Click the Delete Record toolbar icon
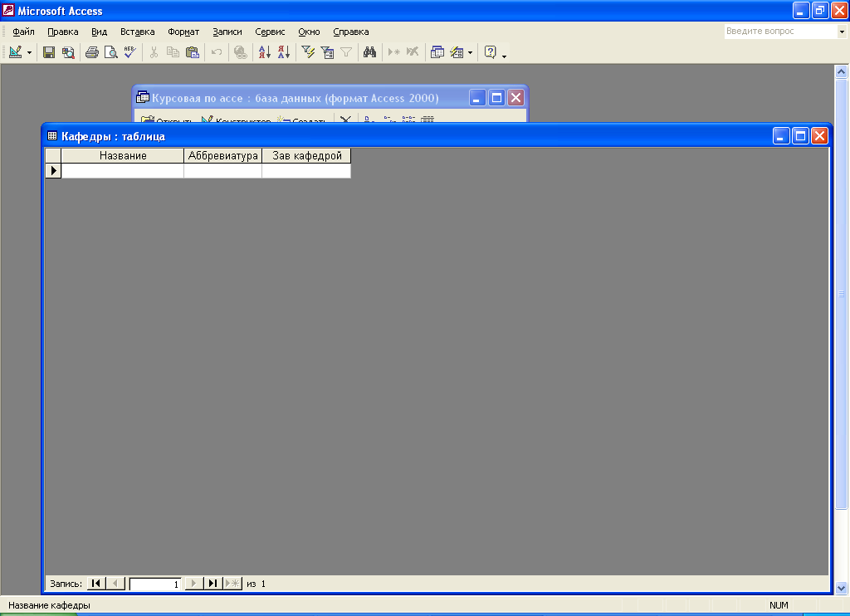 tap(413, 52)
